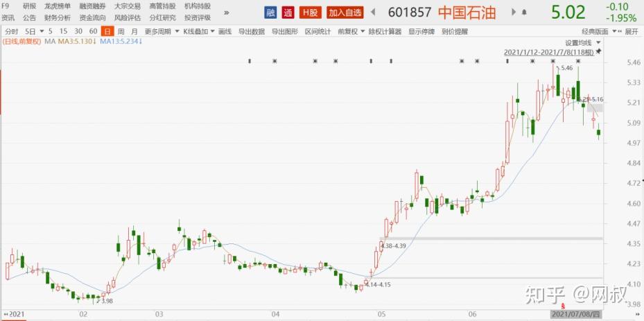Click the 3.98 low price label

coord(106,301)
